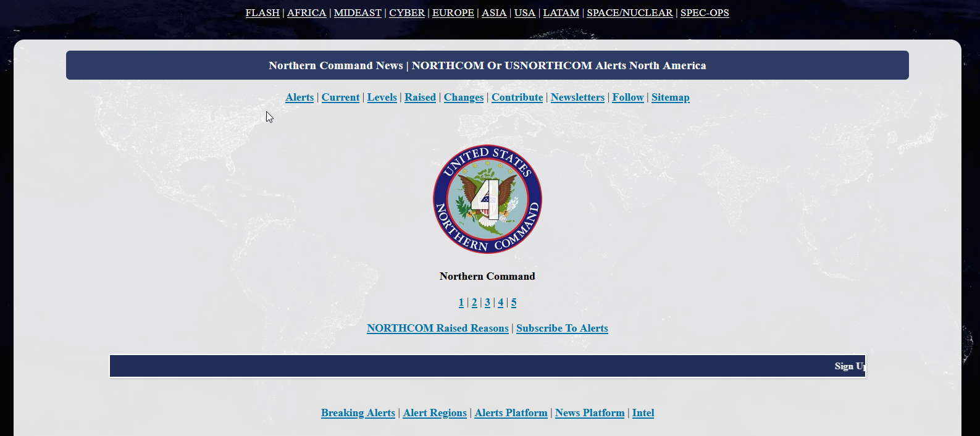Go to the Alert Regions link
The height and width of the screenshot is (436, 980).
tap(435, 413)
